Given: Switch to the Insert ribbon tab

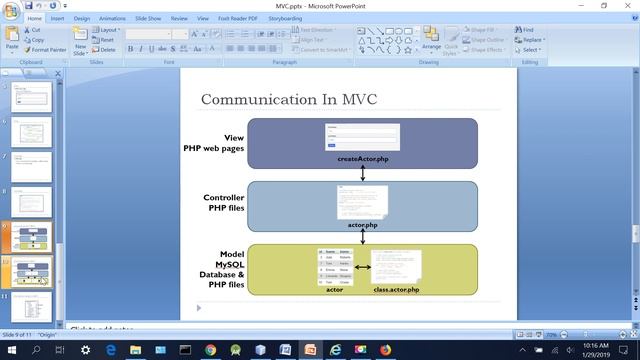Looking at the screenshot, I should click(x=57, y=18).
